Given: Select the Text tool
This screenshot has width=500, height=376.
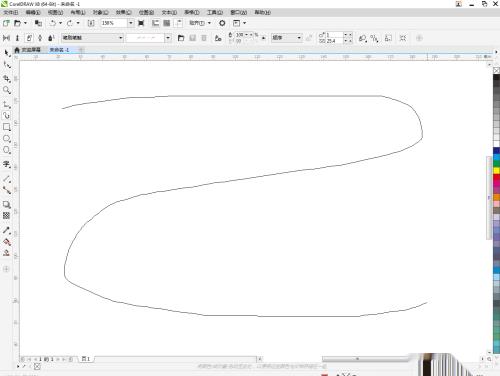Looking at the screenshot, I should [6, 164].
